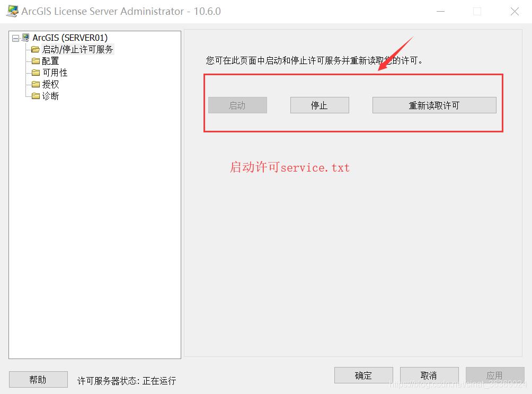The width and height of the screenshot is (532, 394).
Task: Select the 授权 tree entry
Action: click(x=50, y=84)
